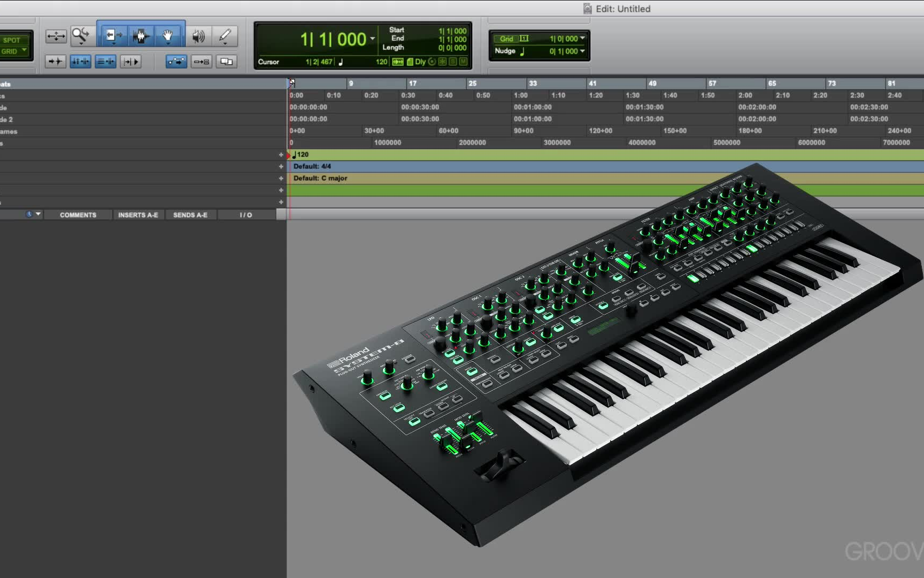Select the Scrubber speaker tool
This screenshot has height=578, width=924.
[x=199, y=36]
